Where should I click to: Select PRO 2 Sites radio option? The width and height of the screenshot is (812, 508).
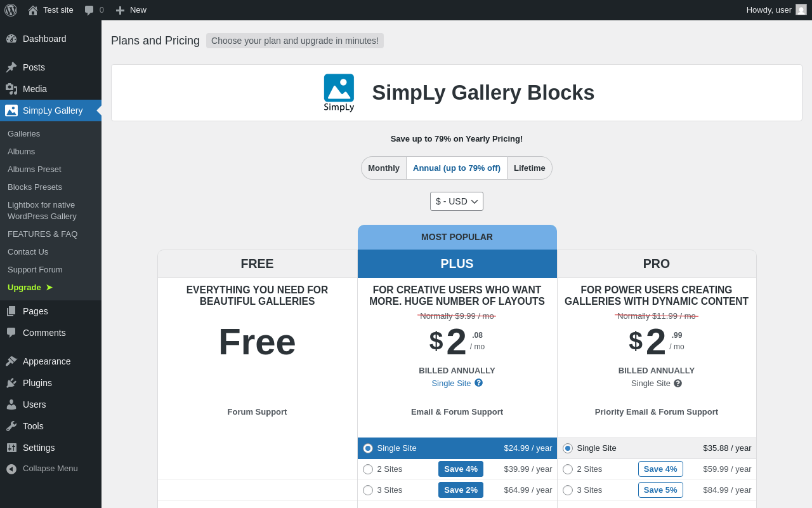[x=568, y=469]
